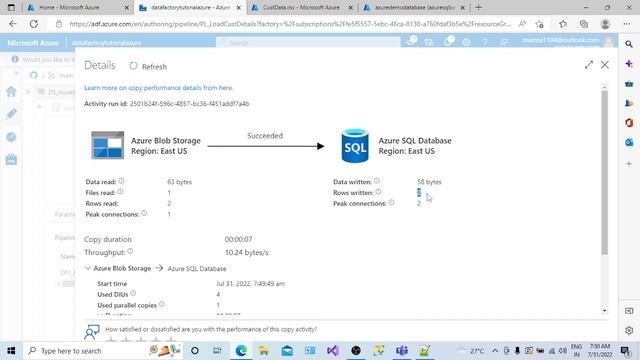Click the info icon next to Throughput
Image resolution: width=640 pixels, height=360 pixels.
[130, 251]
